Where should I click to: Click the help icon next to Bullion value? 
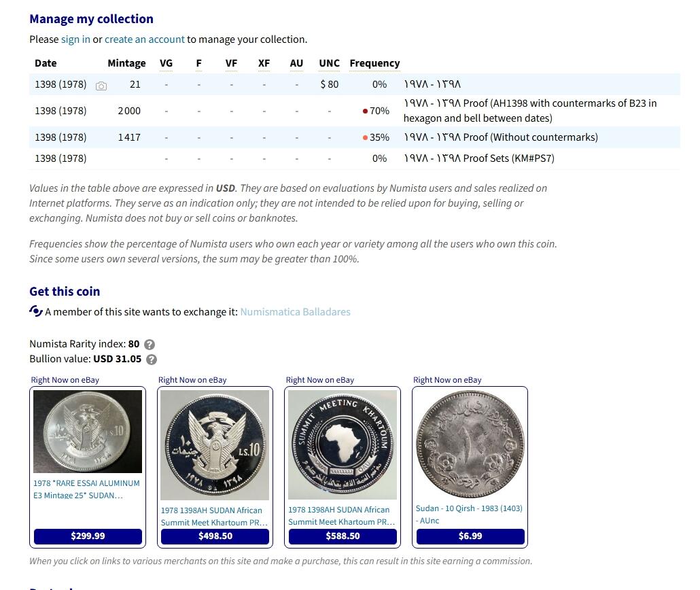pyautogui.click(x=152, y=360)
